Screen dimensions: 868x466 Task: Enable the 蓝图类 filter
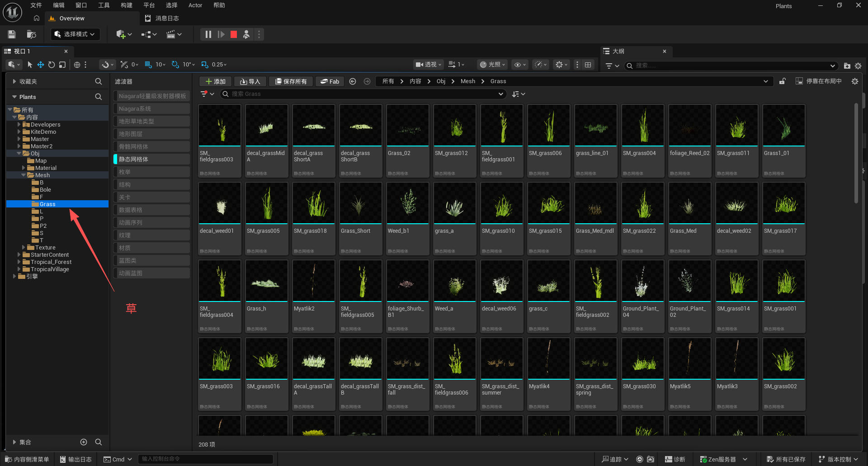click(151, 260)
